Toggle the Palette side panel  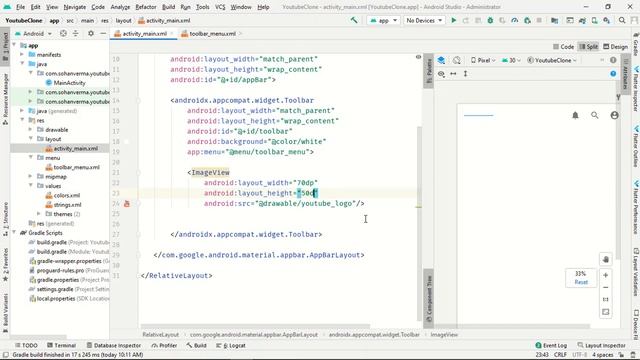[429, 71]
